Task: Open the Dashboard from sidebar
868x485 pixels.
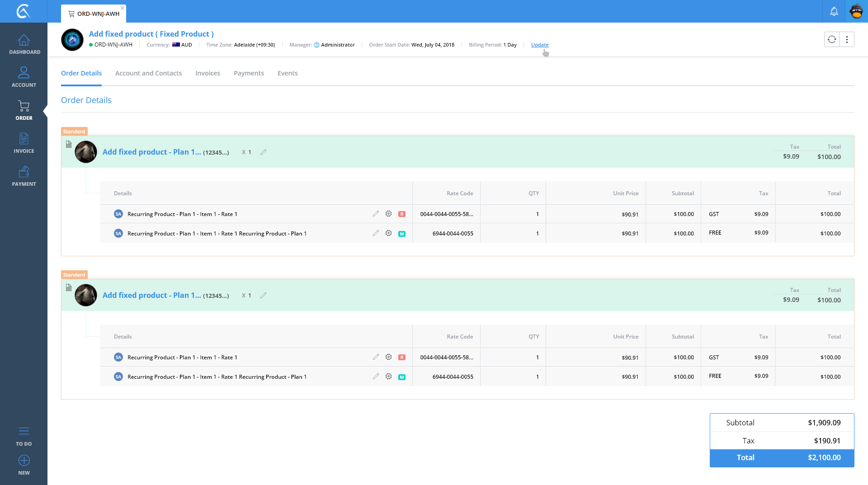Action: click(24, 44)
